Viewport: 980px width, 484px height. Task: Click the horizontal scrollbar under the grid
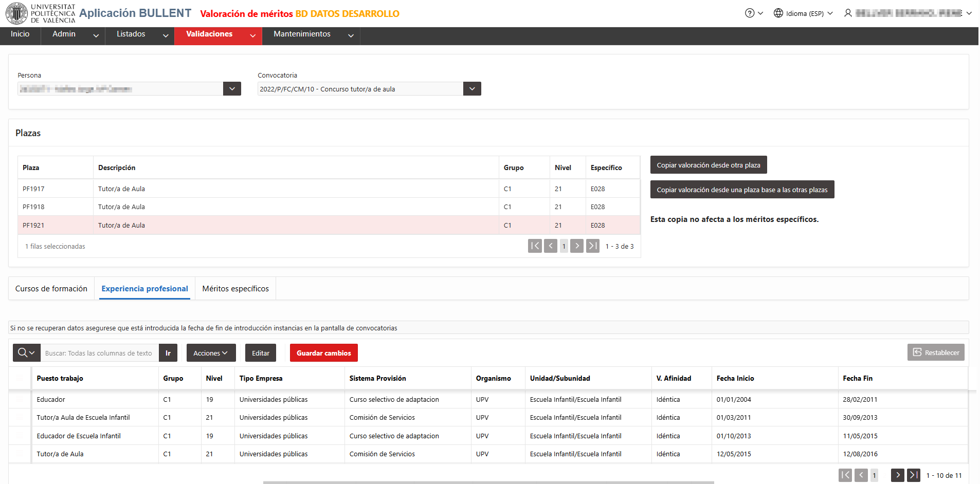click(x=488, y=482)
